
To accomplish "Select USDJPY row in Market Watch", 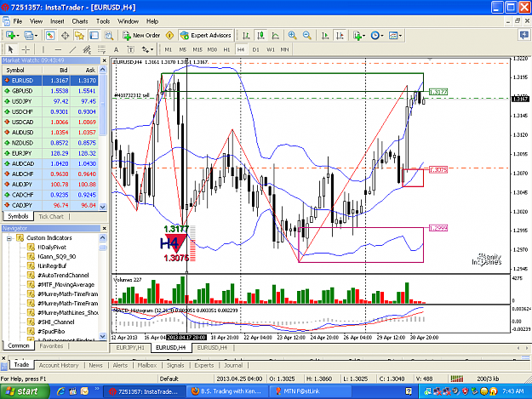I will coord(50,101).
